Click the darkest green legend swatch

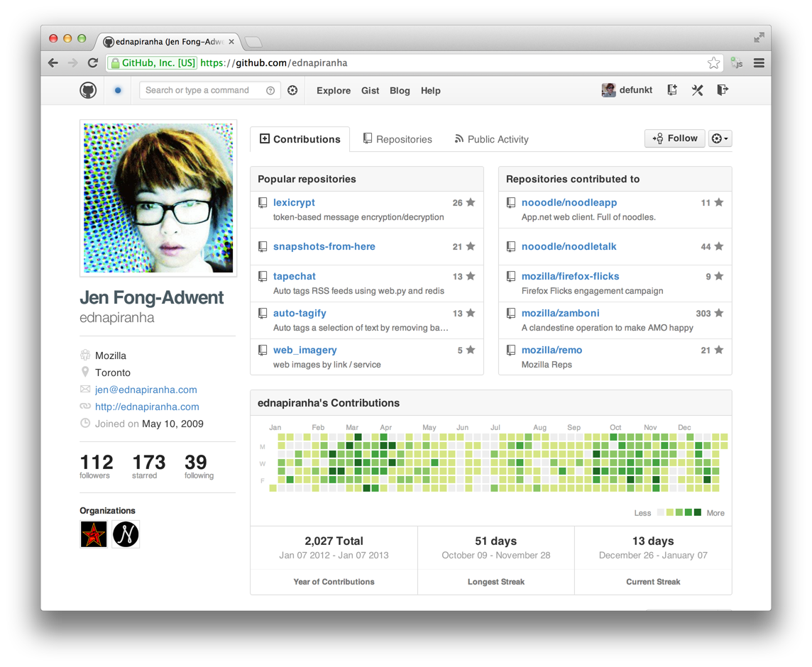pos(698,513)
